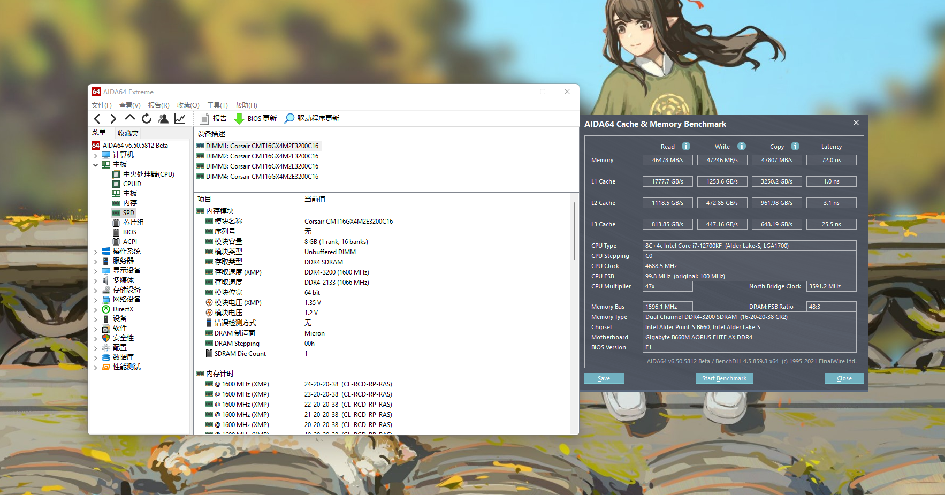Click the Back navigation arrow in AIDA64 toolbar
The image size is (945, 495).
point(97,118)
